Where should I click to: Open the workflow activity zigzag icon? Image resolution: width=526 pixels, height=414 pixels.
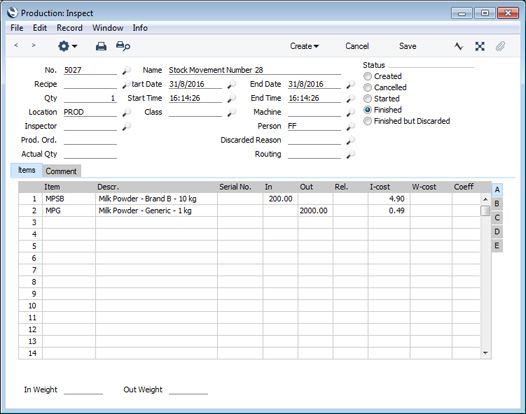point(459,46)
